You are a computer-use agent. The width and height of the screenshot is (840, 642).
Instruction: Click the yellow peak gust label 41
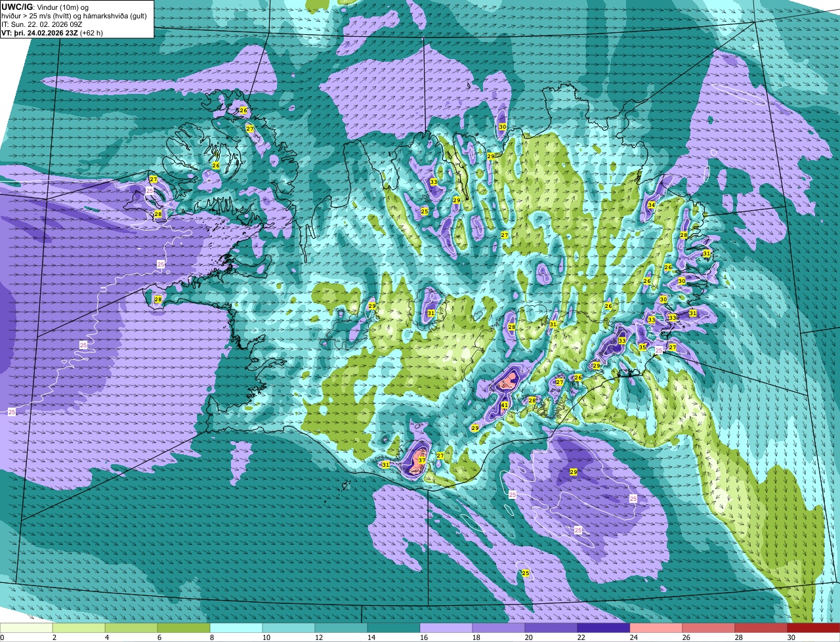[505, 405]
